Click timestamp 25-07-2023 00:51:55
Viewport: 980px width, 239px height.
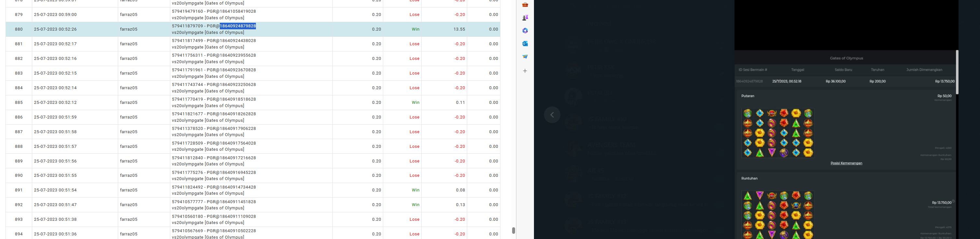click(55, 176)
